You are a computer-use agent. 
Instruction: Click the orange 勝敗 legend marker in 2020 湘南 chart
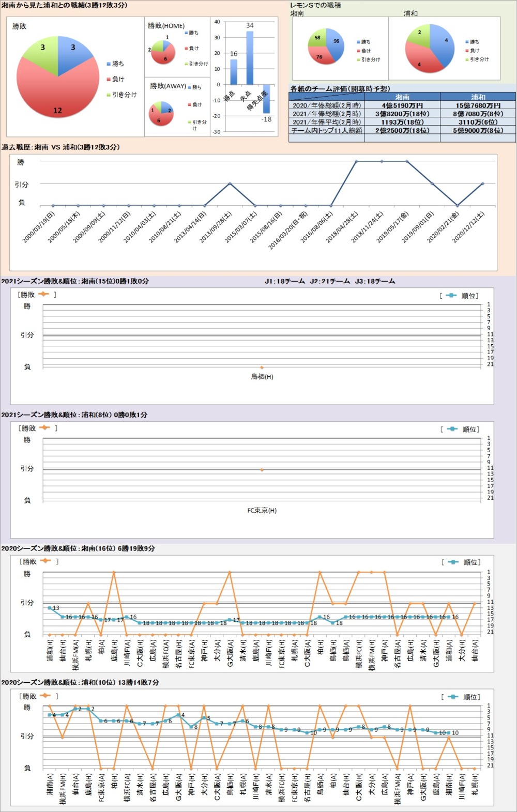(x=45, y=561)
